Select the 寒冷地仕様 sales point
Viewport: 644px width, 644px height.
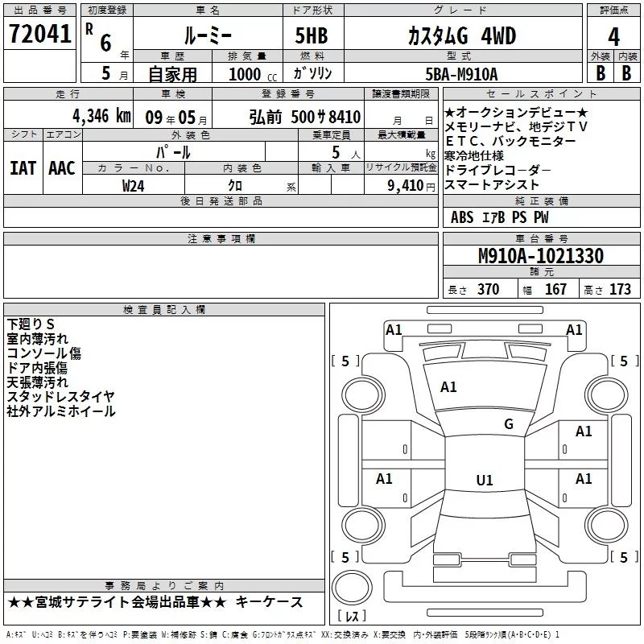click(x=474, y=155)
